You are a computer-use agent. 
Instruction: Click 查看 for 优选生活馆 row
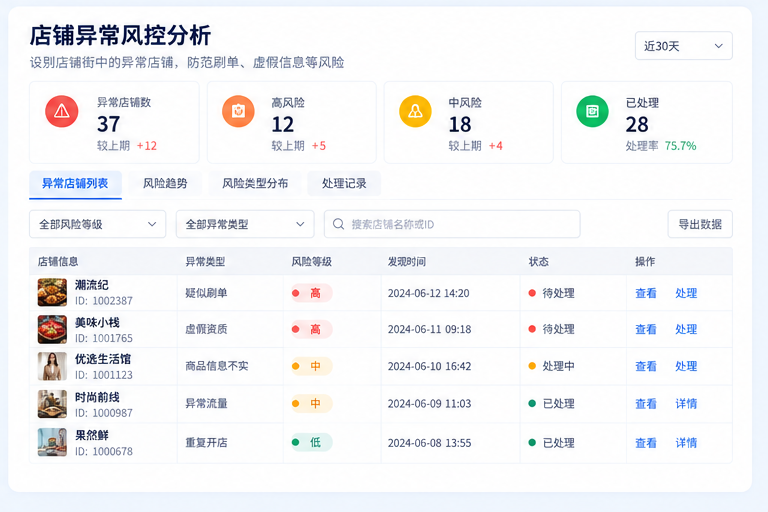pos(646,366)
